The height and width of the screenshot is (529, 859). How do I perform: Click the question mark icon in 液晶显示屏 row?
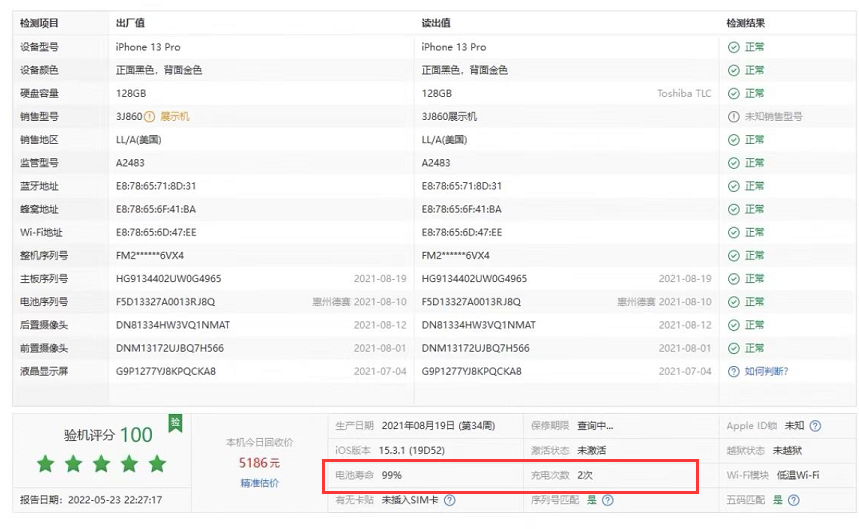point(734,371)
